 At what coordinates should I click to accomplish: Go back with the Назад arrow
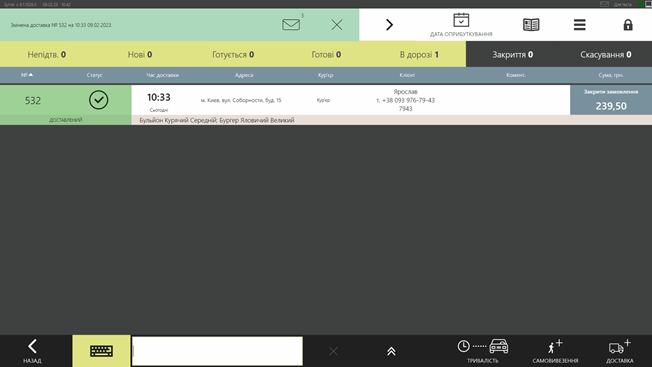[x=32, y=351]
